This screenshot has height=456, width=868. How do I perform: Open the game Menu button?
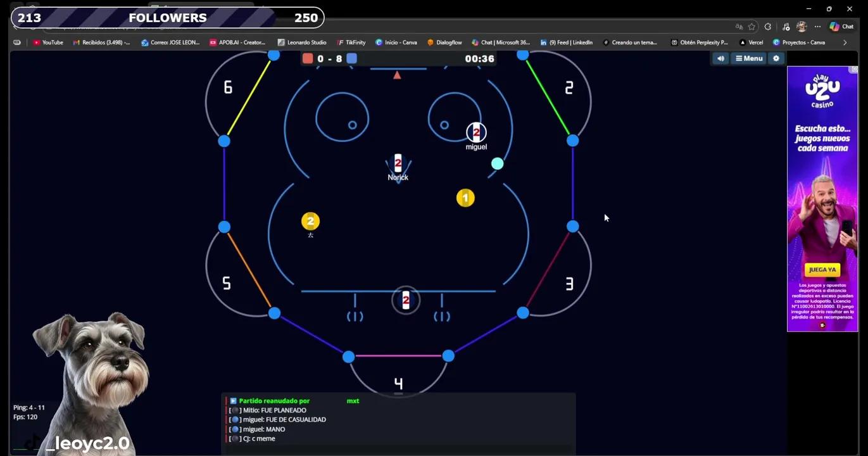pyautogui.click(x=749, y=58)
